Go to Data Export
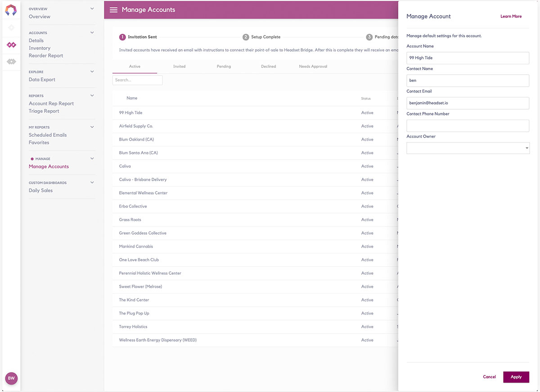The height and width of the screenshot is (392, 540). [x=42, y=80]
